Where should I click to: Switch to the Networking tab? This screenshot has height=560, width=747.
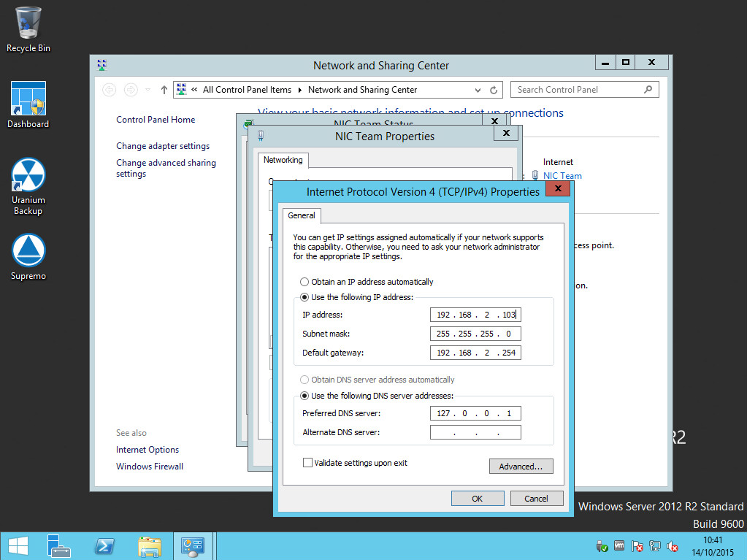pyautogui.click(x=283, y=160)
